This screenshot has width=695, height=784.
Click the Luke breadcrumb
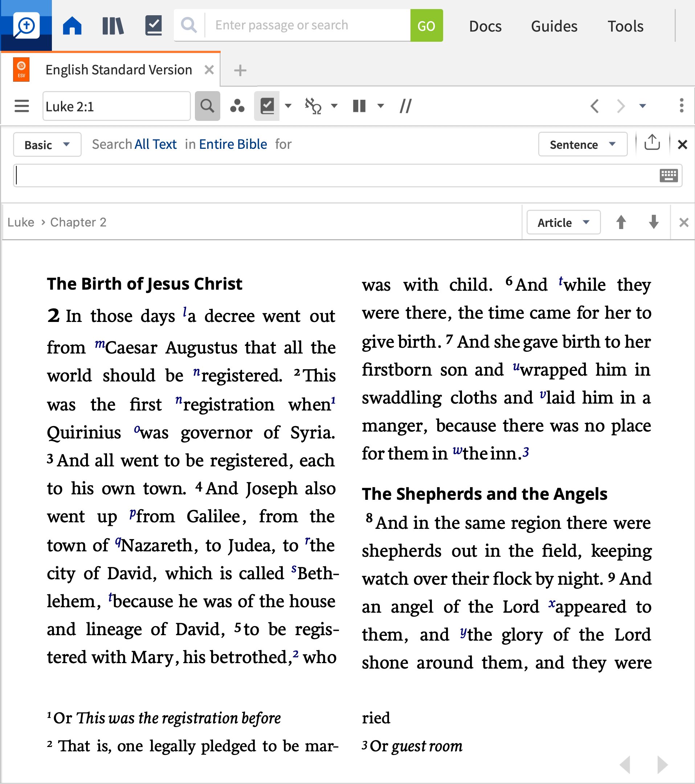(x=21, y=222)
